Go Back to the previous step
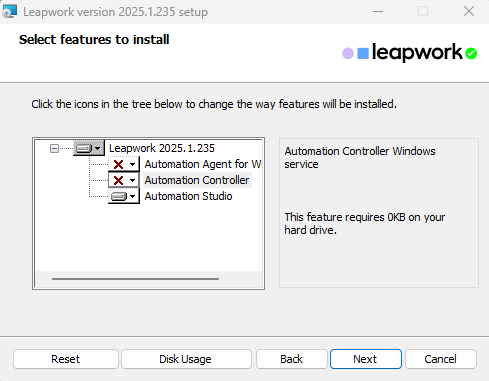Image resolution: width=489 pixels, height=381 pixels. click(292, 359)
